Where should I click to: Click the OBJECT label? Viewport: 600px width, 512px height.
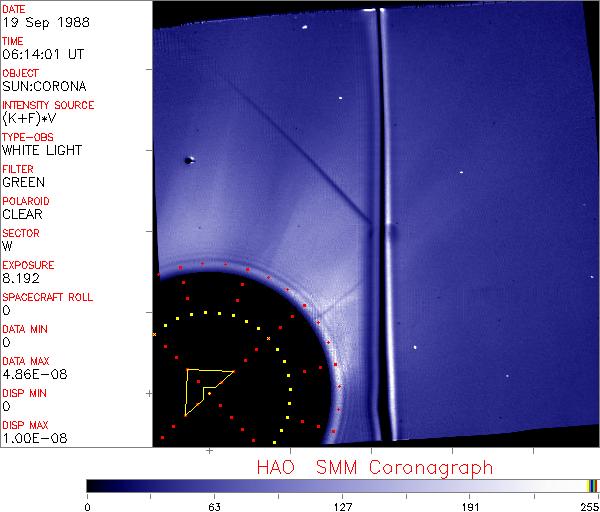point(20,73)
